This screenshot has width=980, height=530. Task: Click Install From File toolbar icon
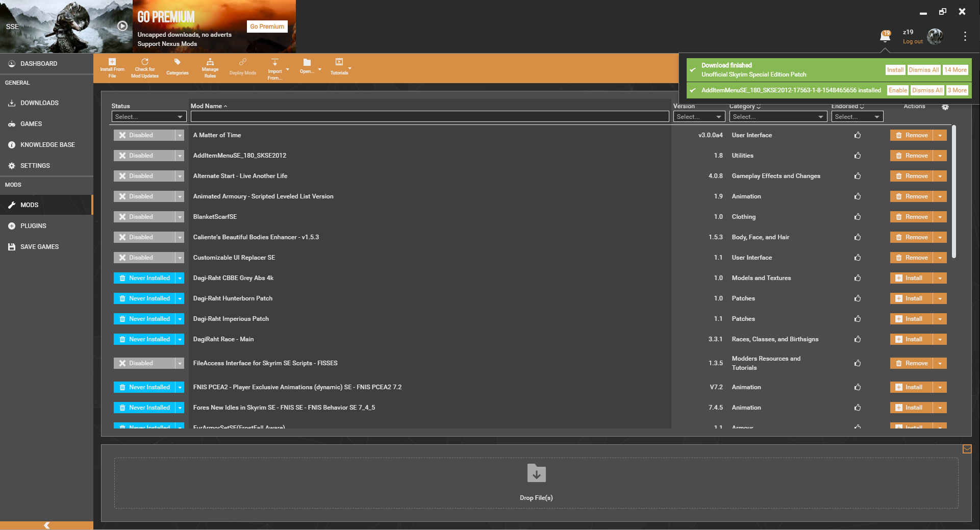pos(112,68)
